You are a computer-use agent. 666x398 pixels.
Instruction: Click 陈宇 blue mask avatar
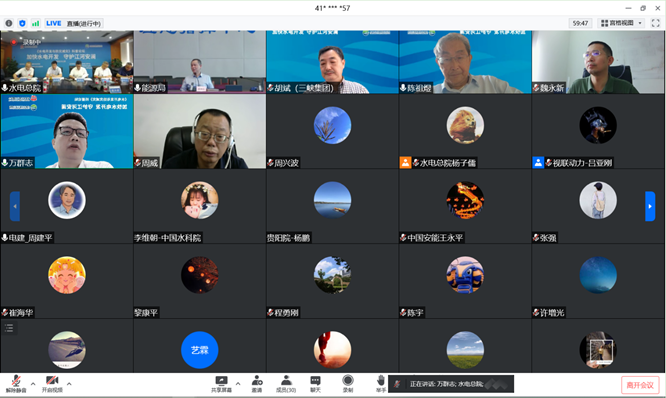pos(465,275)
